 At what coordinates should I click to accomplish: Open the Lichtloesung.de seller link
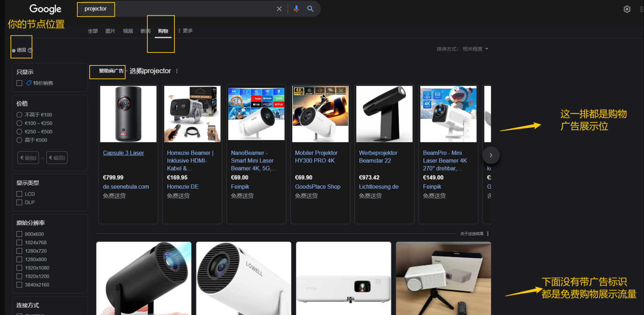coord(378,187)
